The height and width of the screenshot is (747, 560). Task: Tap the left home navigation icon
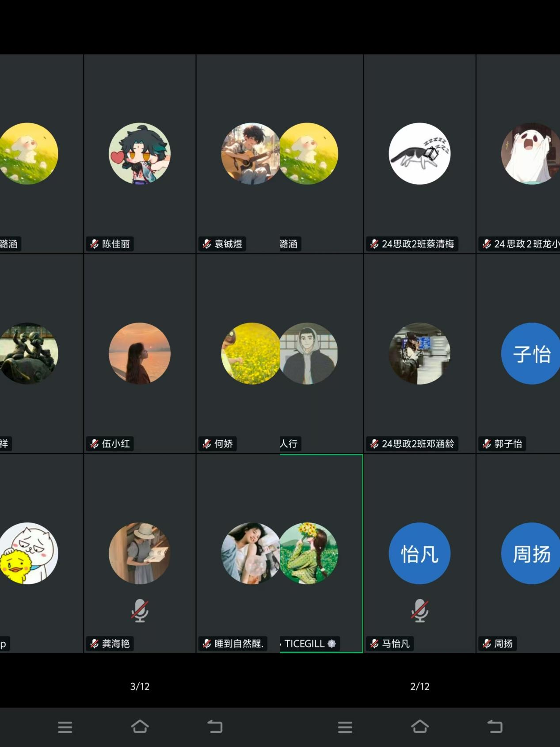tap(140, 727)
